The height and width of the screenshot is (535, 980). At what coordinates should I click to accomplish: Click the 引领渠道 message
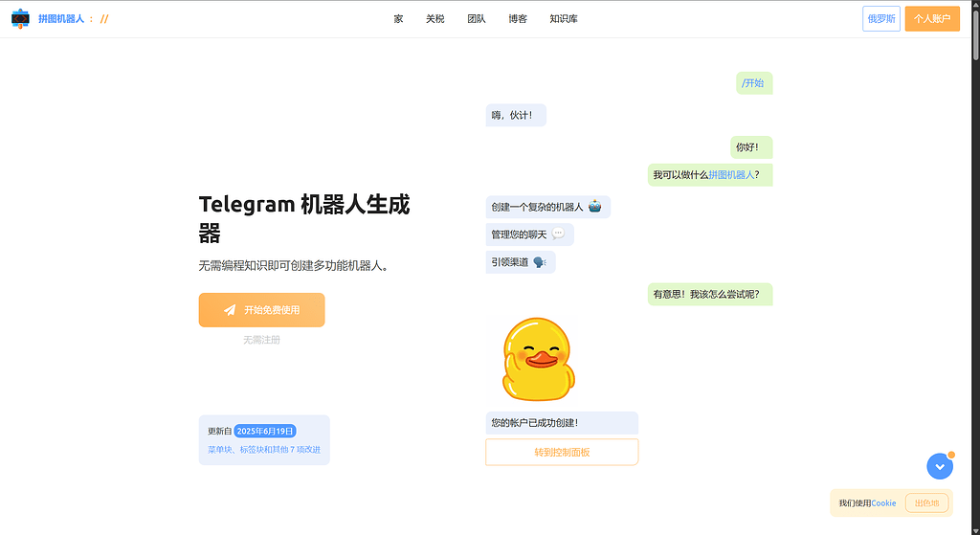click(x=521, y=262)
